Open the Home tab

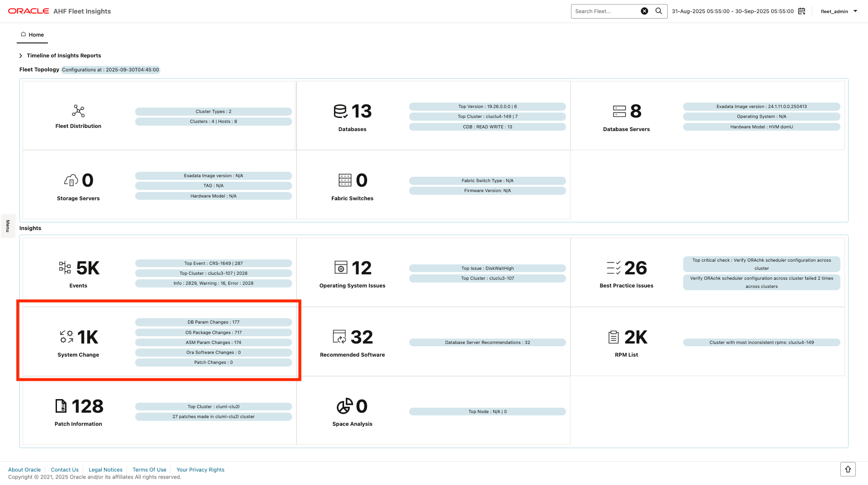tap(32, 35)
